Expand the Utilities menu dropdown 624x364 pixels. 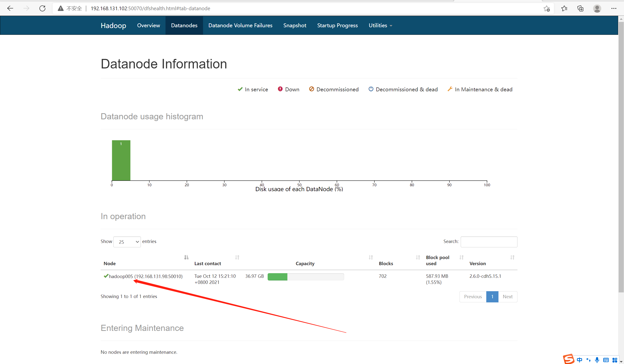[381, 26]
